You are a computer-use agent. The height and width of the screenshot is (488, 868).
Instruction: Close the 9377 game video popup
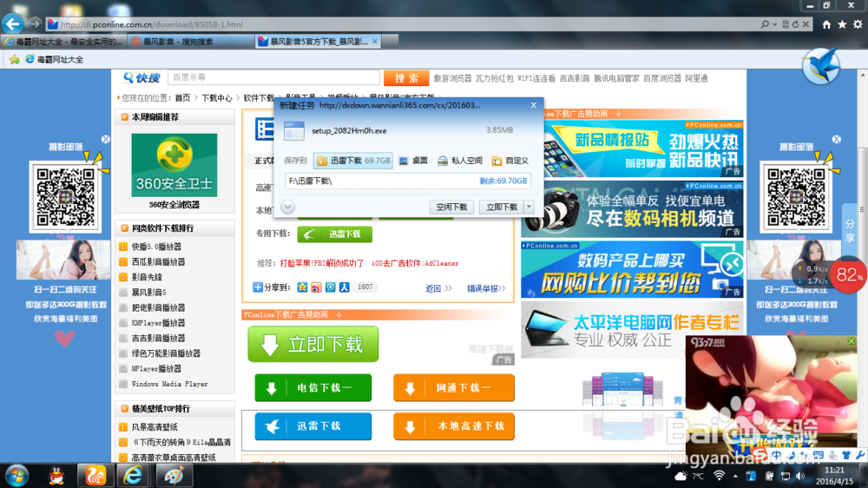point(852,341)
